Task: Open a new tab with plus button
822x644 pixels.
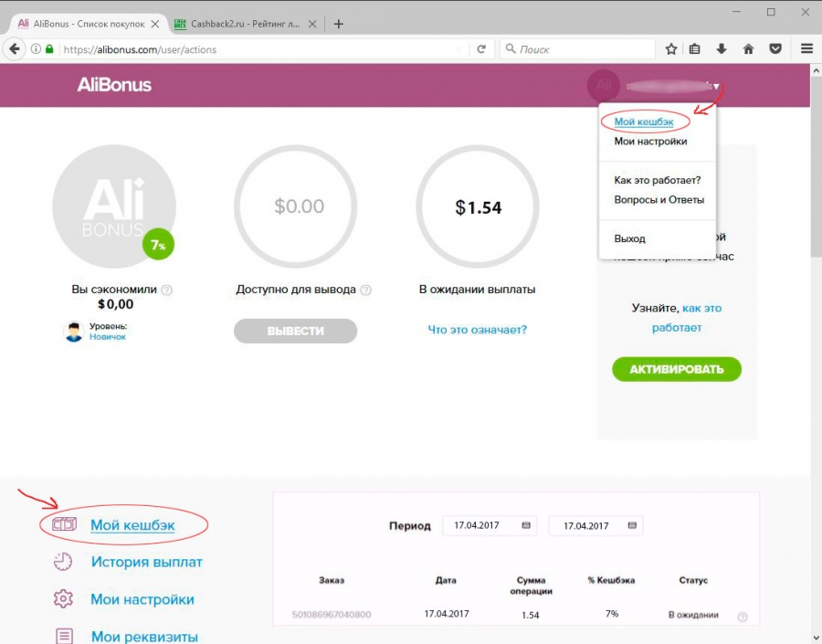Action: (x=339, y=24)
